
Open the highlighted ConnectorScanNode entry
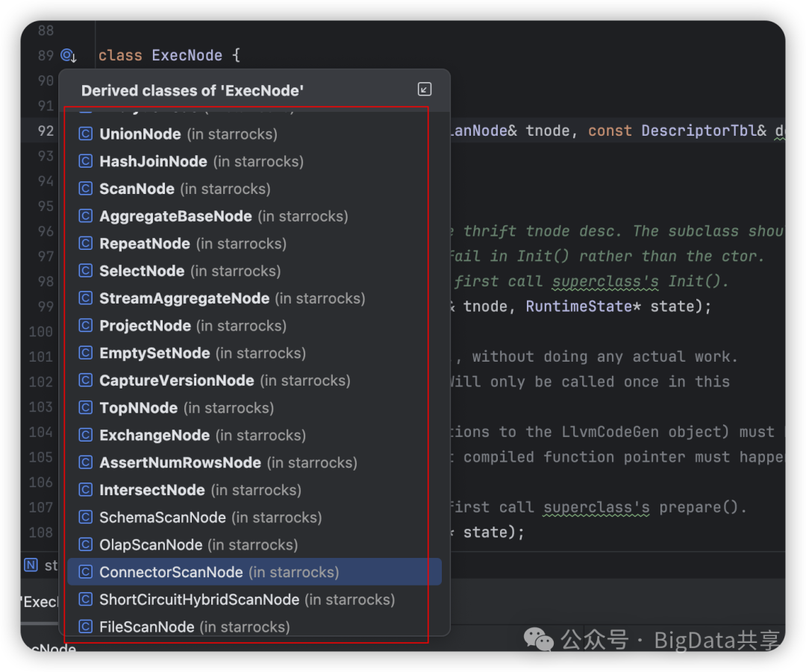(x=254, y=572)
